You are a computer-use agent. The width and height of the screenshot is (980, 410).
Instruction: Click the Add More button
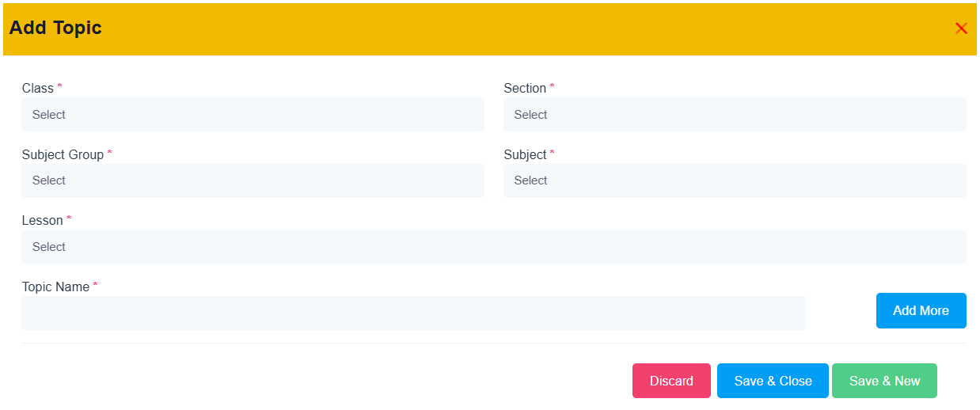tap(921, 310)
